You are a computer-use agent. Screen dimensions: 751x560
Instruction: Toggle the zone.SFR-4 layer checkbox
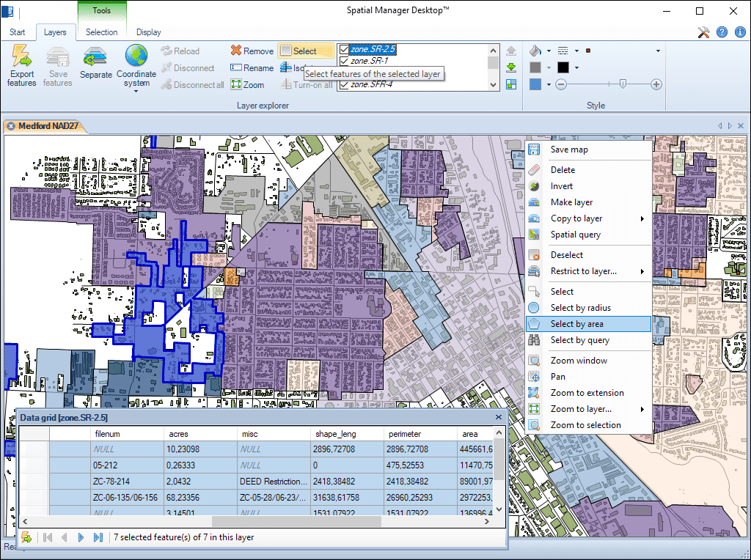point(344,85)
